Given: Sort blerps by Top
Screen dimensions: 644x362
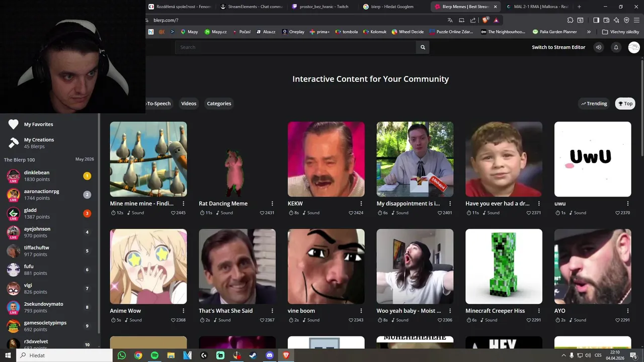Looking at the screenshot, I should pyautogui.click(x=625, y=104).
